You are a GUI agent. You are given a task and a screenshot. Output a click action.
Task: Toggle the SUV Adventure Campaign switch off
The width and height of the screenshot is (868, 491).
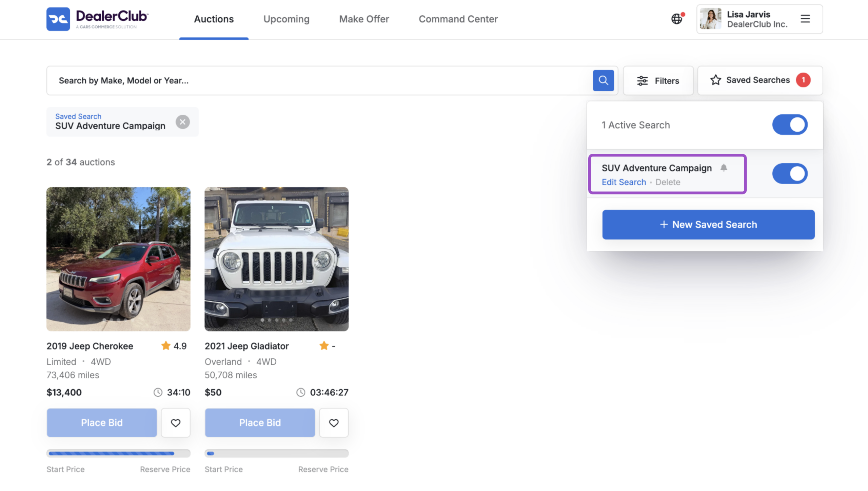790,173
